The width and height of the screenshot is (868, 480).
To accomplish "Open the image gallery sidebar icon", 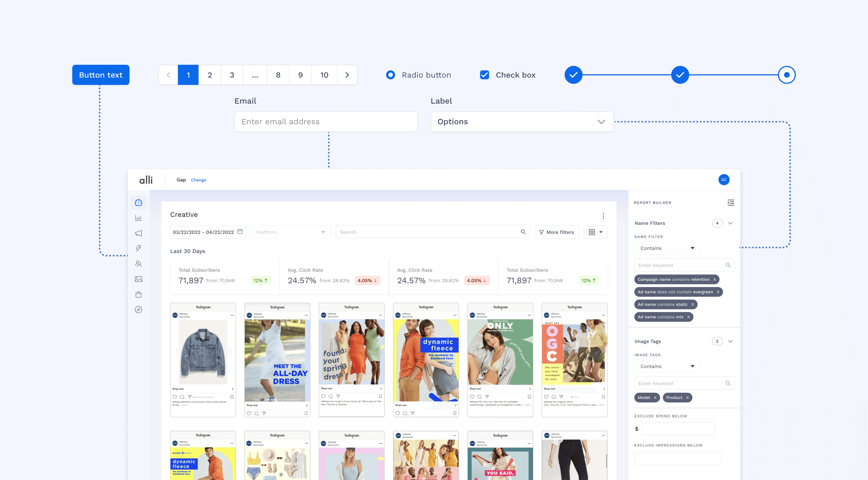I will pos(138,279).
